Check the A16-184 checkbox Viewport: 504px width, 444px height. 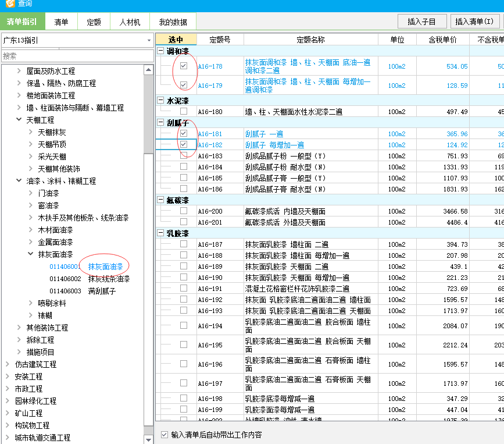[x=184, y=166]
